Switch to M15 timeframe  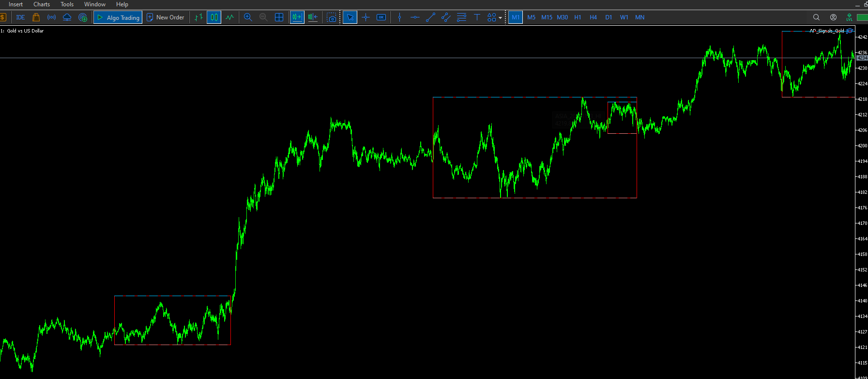pos(547,17)
